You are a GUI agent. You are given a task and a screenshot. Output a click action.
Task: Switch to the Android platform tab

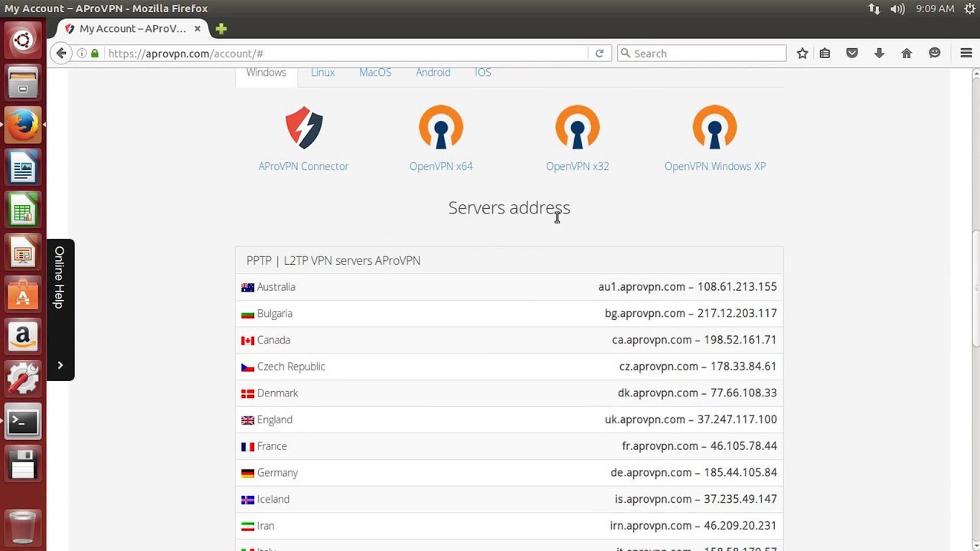coord(433,73)
